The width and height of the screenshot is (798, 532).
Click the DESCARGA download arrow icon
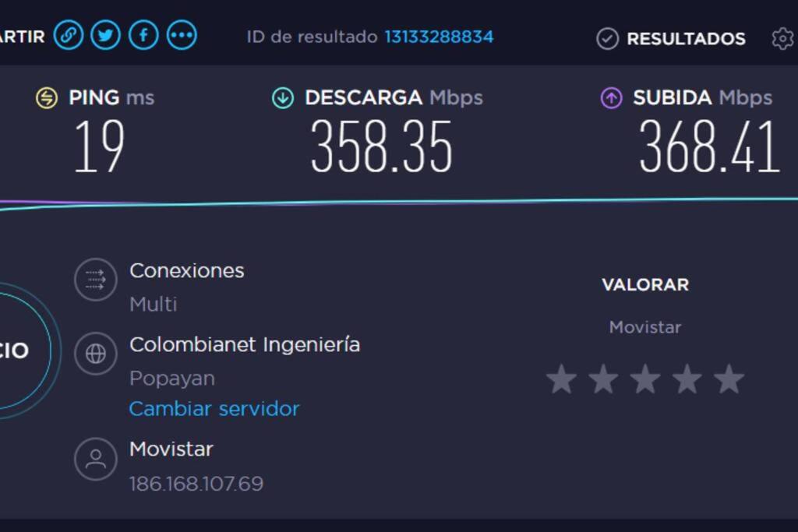[x=283, y=97]
